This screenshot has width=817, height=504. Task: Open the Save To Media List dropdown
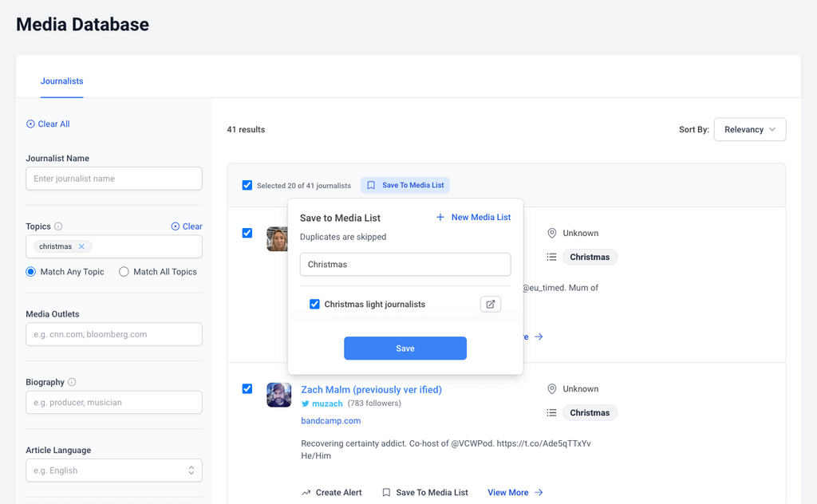[405, 186]
